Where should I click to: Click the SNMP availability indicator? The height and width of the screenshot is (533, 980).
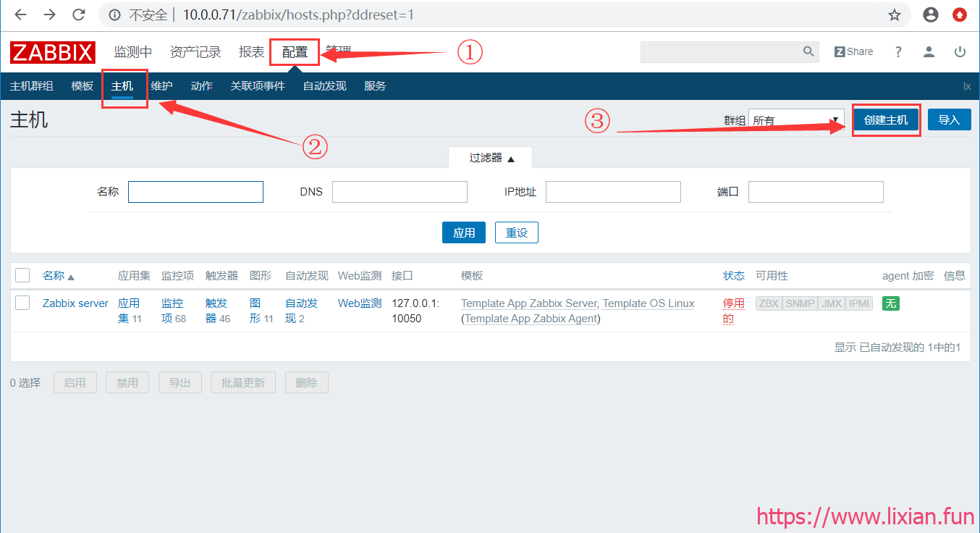(800, 303)
